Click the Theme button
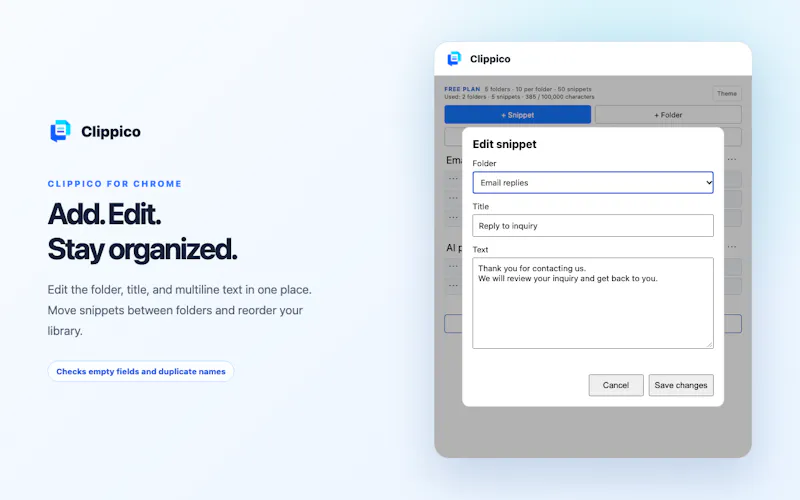The width and height of the screenshot is (800, 500). [x=727, y=93]
